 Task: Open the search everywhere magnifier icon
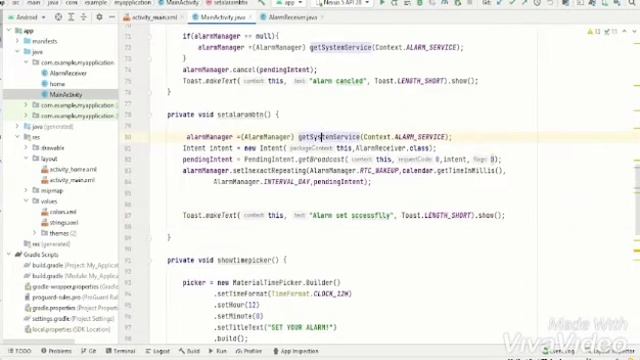(631, 2)
